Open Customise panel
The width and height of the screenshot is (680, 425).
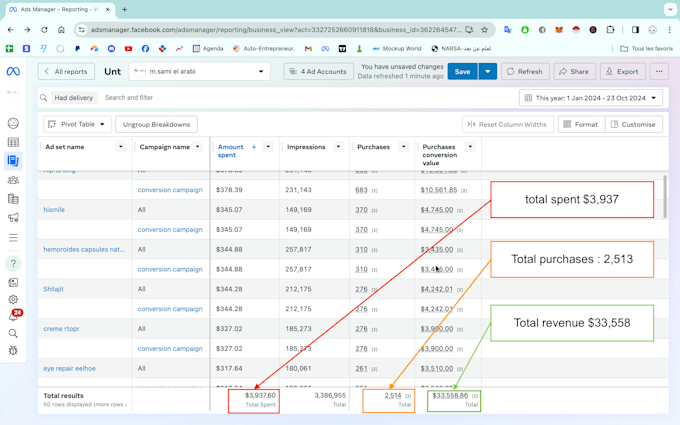[634, 124]
